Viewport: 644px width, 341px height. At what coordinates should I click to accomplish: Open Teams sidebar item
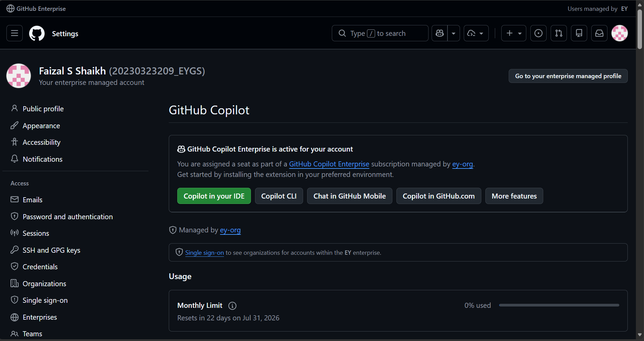(32, 334)
